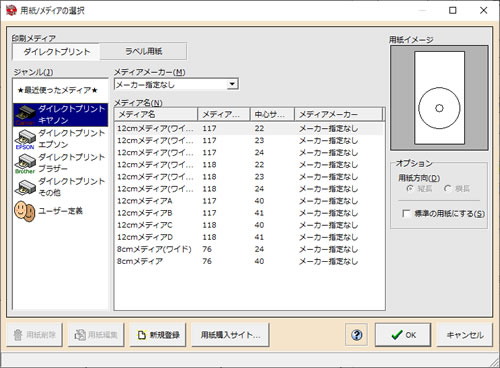
Task: Select 12cm wide row with 117 and 24
Action: [249, 152]
